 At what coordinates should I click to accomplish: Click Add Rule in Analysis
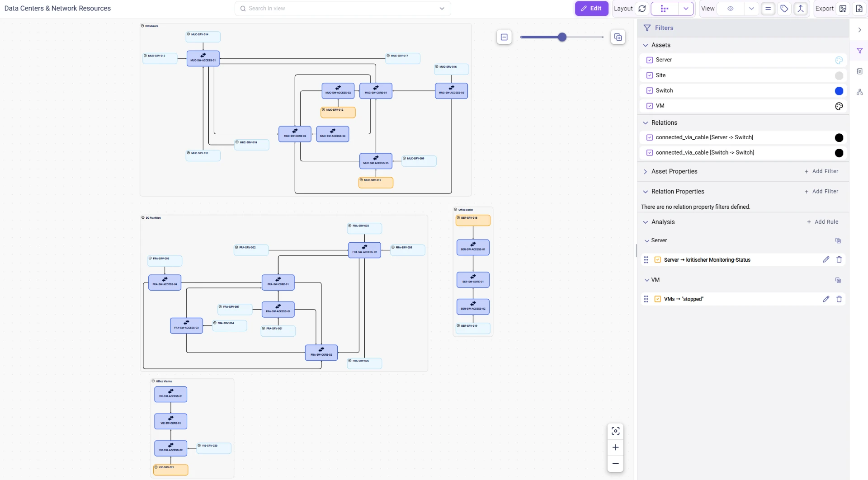[x=823, y=222]
